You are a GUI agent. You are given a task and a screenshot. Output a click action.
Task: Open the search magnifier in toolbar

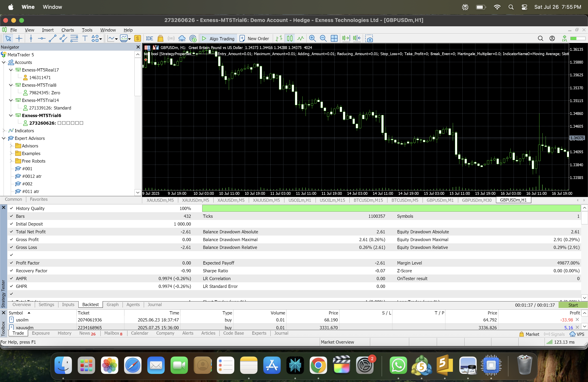coord(540,39)
